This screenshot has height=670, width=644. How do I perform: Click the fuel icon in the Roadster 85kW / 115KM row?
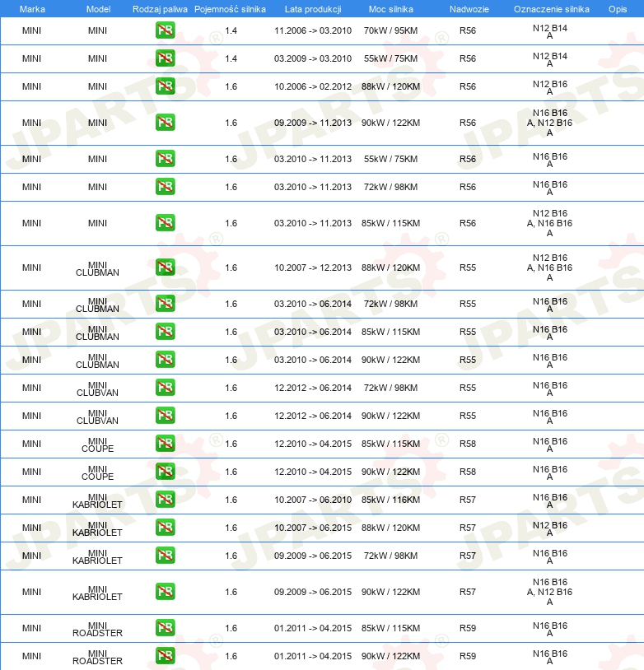pos(165,628)
